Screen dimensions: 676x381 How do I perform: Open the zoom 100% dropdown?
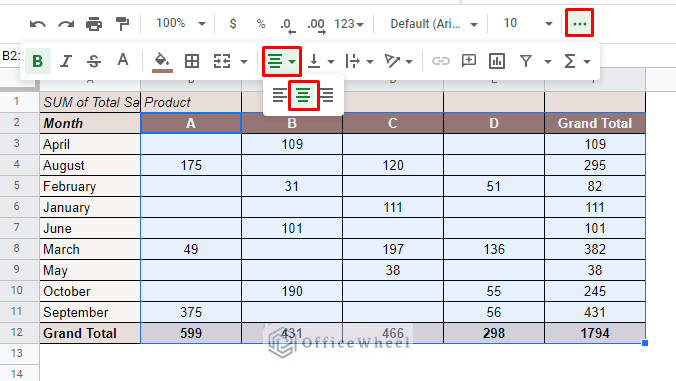coord(181,23)
